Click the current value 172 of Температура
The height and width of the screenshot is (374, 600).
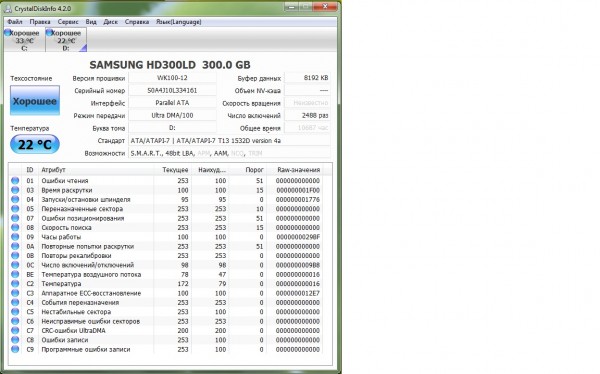pyautogui.click(x=183, y=284)
